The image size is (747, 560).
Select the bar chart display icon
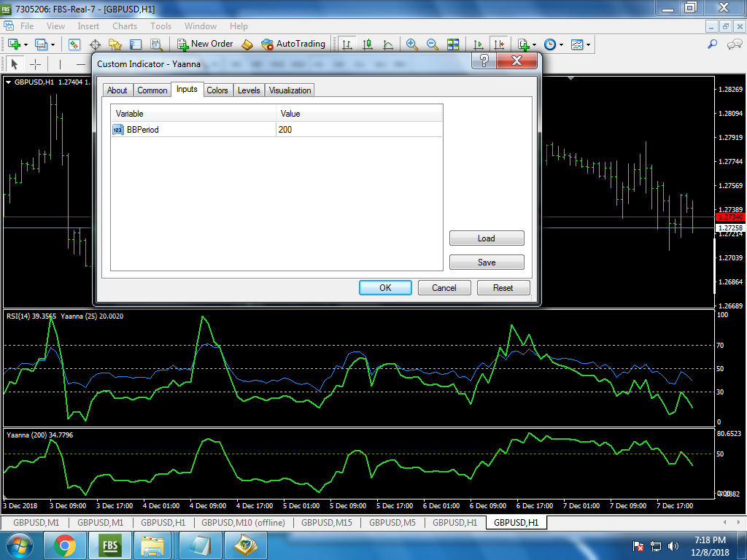point(347,44)
